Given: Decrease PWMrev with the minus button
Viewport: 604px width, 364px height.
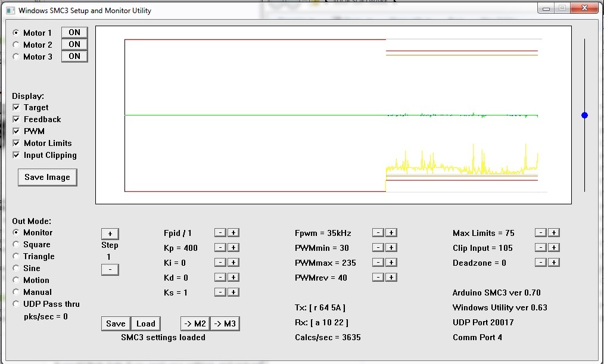Looking at the screenshot, I should click(x=378, y=278).
